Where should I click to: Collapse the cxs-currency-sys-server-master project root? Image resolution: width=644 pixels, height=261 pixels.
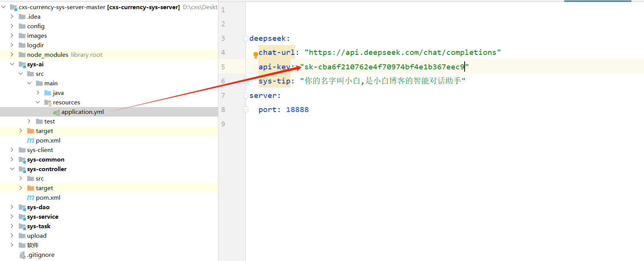(x=3, y=7)
